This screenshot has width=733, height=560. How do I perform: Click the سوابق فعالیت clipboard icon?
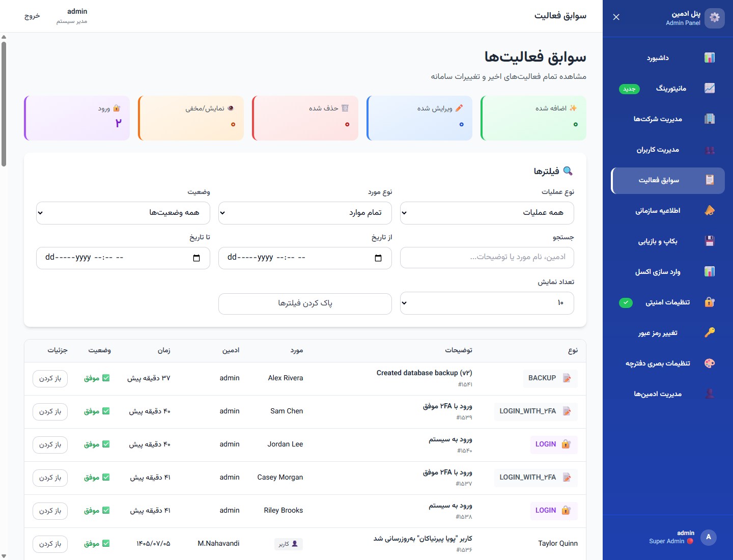click(710, 180)
